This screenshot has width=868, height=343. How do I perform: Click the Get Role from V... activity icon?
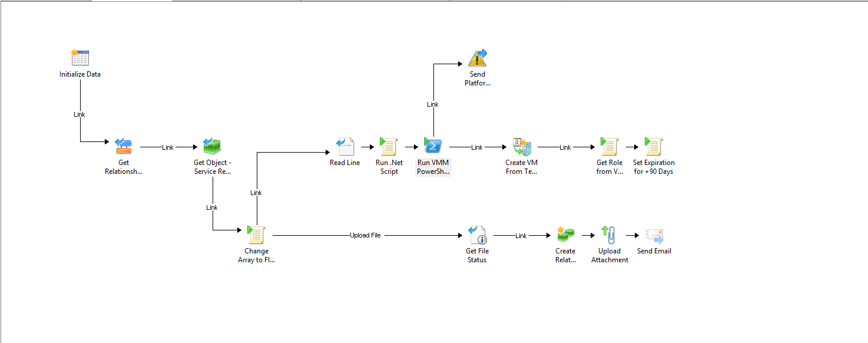(x=609, y=146)
